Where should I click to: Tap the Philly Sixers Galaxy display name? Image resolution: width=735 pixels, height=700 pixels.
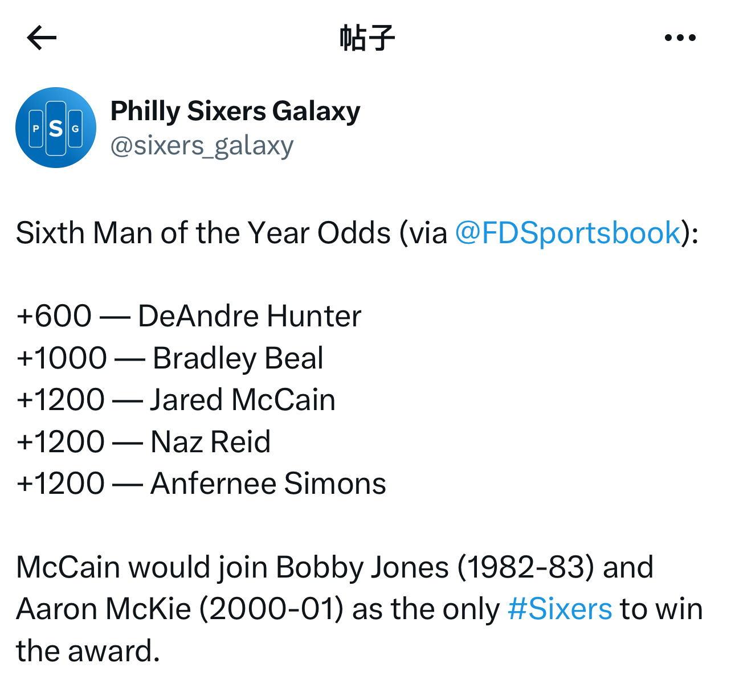coord(235,111)
